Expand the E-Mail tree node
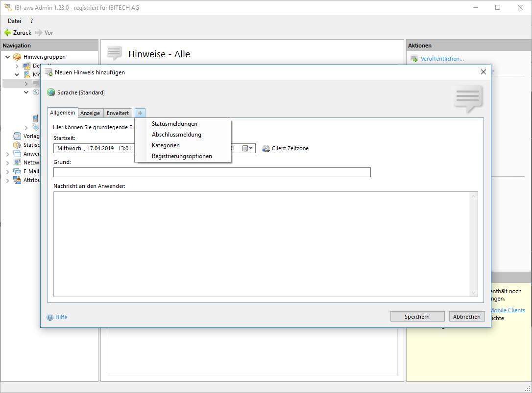Image resolution: width=532 pixels, height=393 pixels. (7, 171)
